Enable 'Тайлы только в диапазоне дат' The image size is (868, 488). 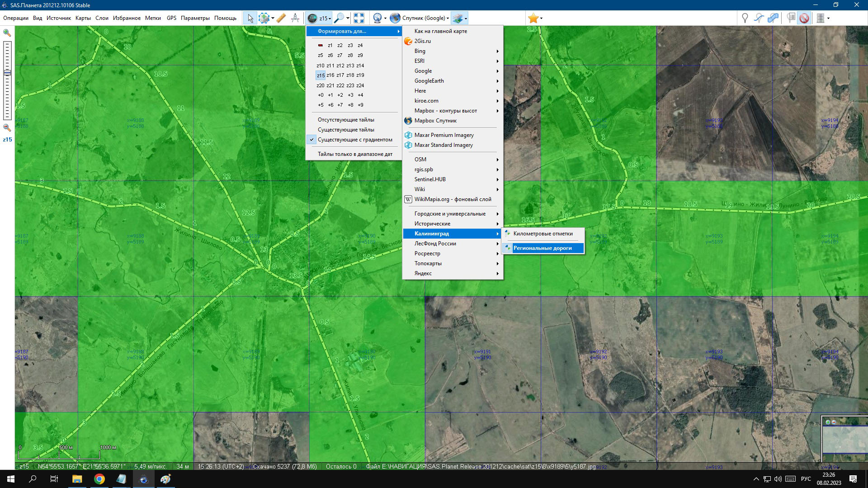[355, 154]
